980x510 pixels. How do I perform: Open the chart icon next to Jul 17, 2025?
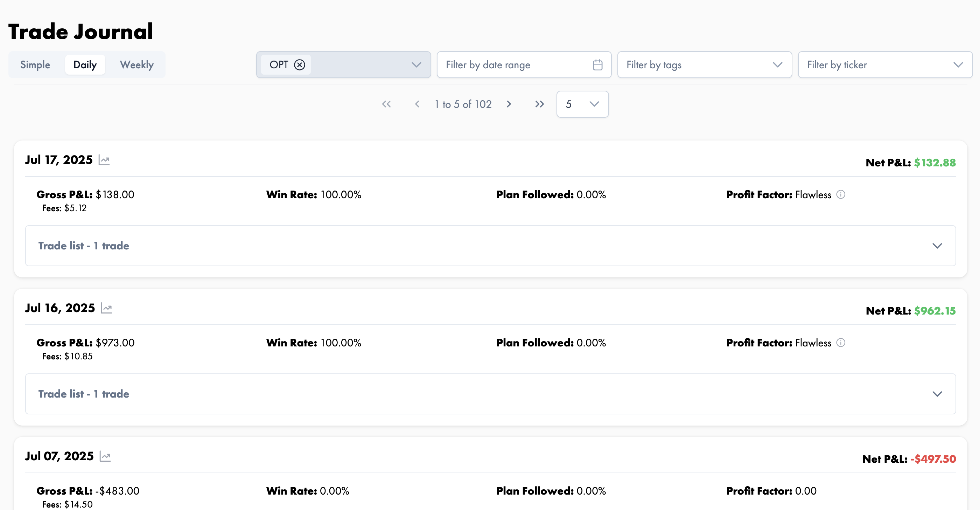[104, 160]
